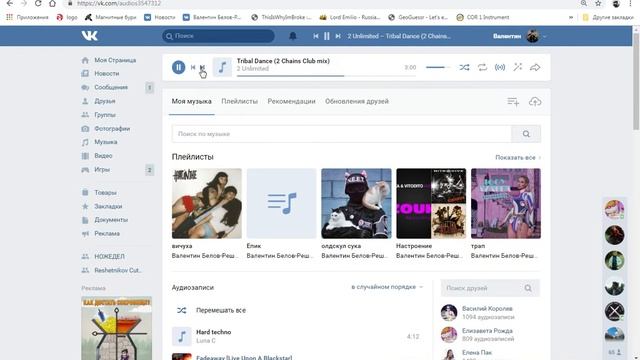Go to previous track in audio player panel
Screen dimensions: 640x360
click(x=193, y=67)
